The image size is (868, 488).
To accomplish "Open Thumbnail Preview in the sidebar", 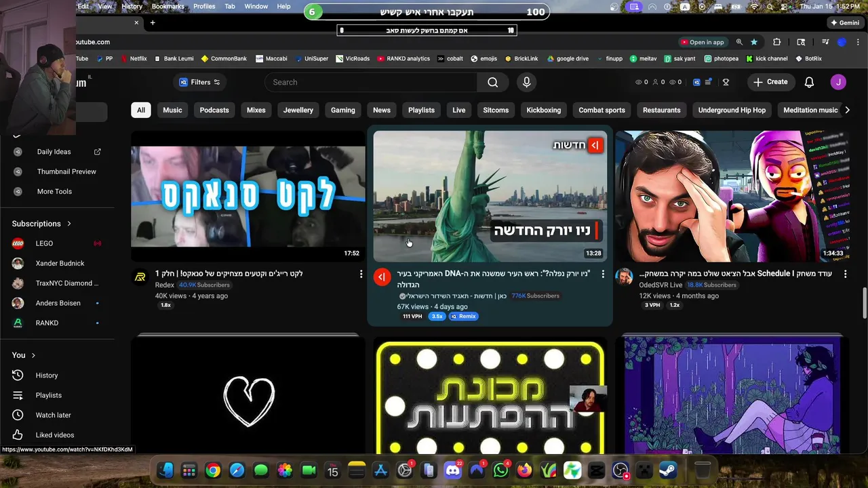I will [x=66, y=171].
